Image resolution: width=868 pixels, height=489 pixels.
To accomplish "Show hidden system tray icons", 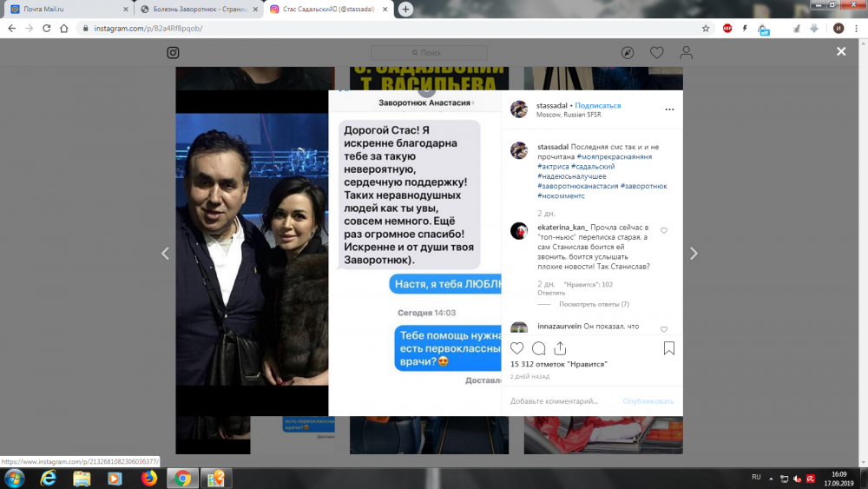I will [x=771, y=479].
